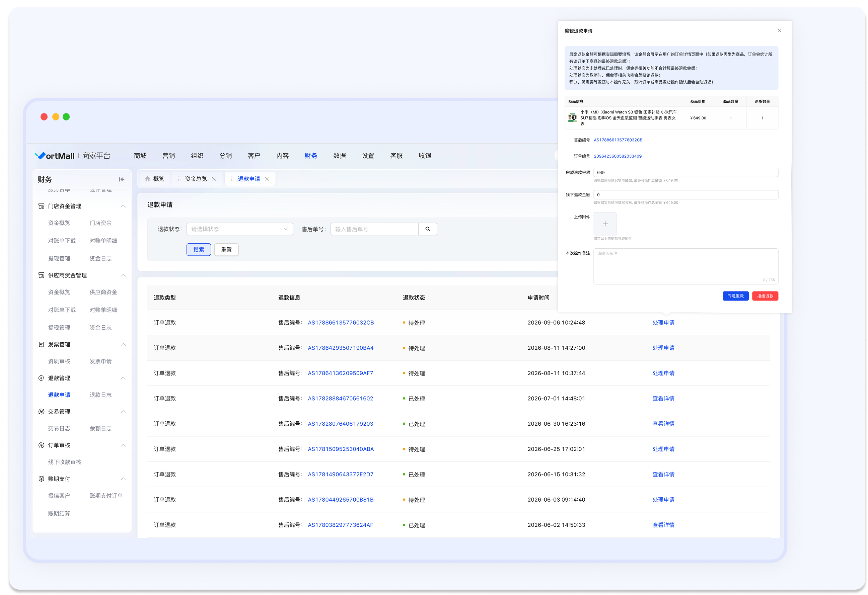Screen dimensions: 868x595
Task: Click the 搜索 button
Action: click(x=199, y=250)
